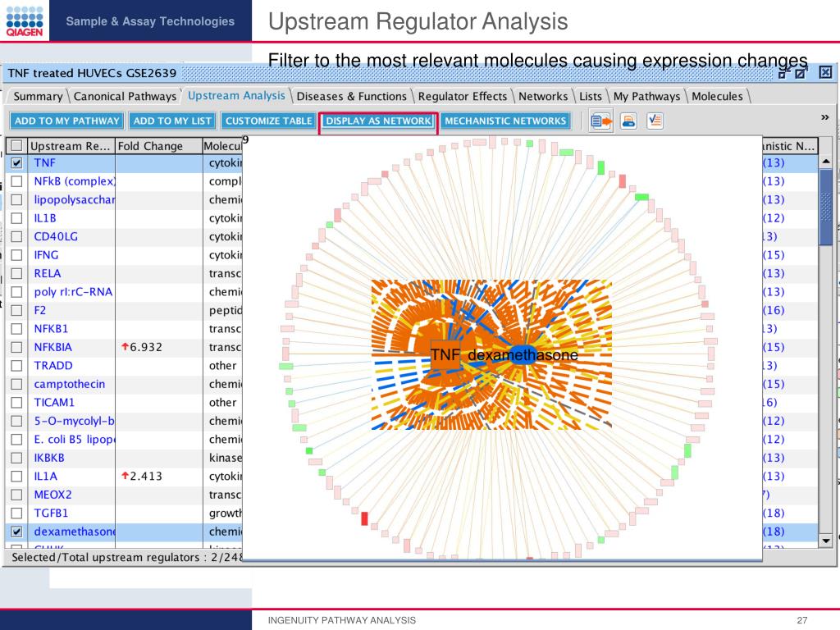Open the (15) mechanistic network in IFNG row

774,255
